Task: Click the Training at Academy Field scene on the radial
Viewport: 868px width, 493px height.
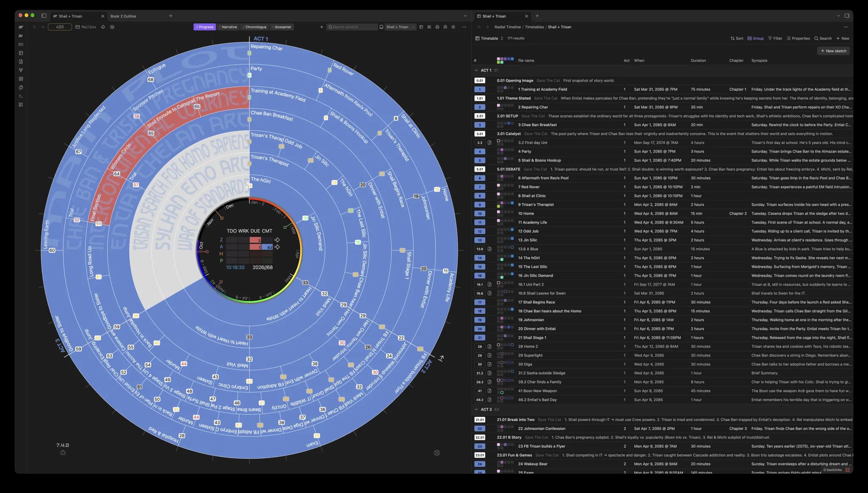Action: [278, 94]
